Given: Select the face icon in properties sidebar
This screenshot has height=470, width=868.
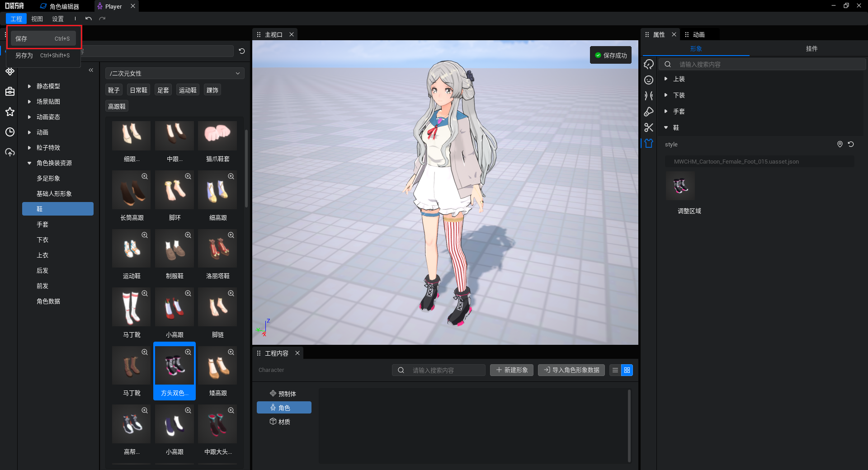Looking at the screenshot, I should [x=649, y=80].
